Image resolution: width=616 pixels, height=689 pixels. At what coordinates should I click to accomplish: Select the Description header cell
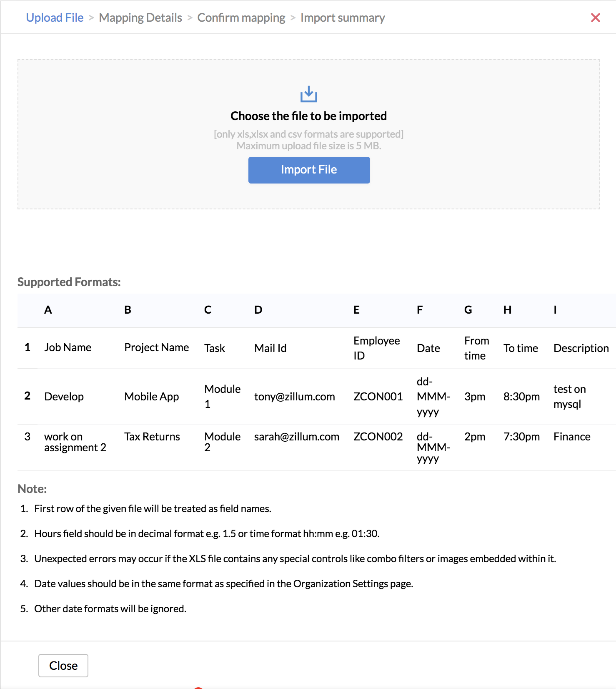pyautogui.click(x=581, y=348)
